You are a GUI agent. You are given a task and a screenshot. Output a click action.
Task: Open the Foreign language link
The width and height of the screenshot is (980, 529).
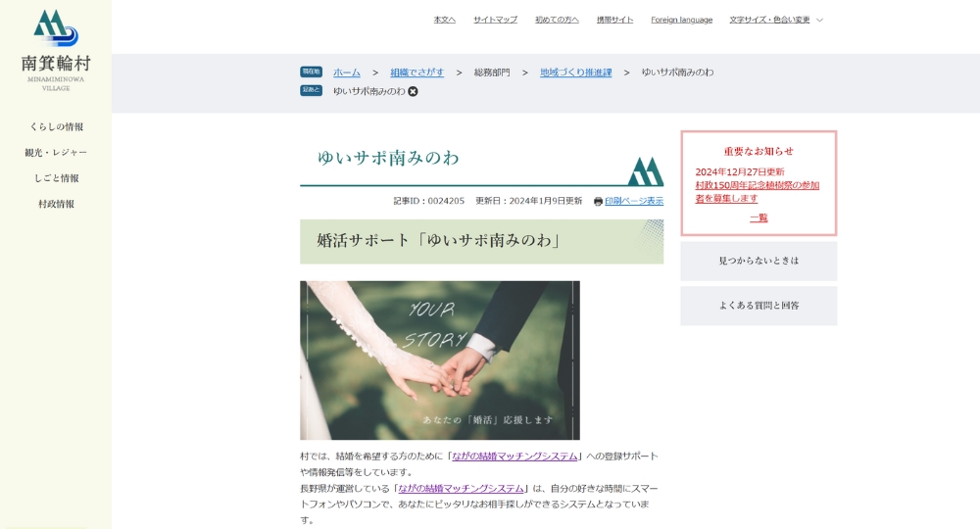click(x=681, y=20)
